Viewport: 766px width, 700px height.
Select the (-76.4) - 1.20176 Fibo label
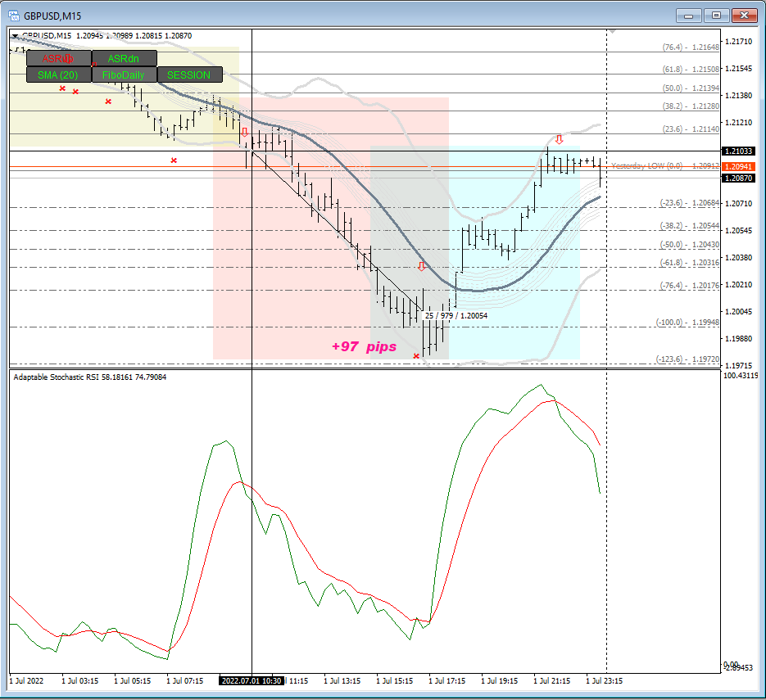690,285
